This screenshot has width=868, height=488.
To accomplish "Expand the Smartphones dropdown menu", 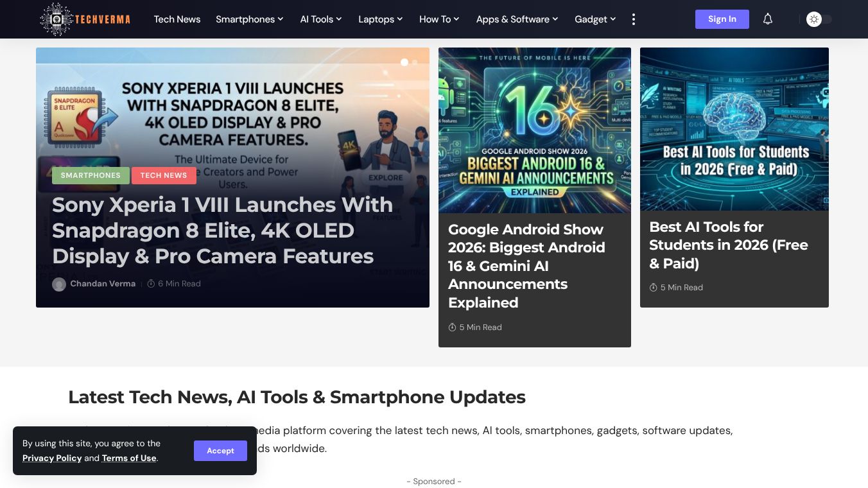I will click(250, 19).
